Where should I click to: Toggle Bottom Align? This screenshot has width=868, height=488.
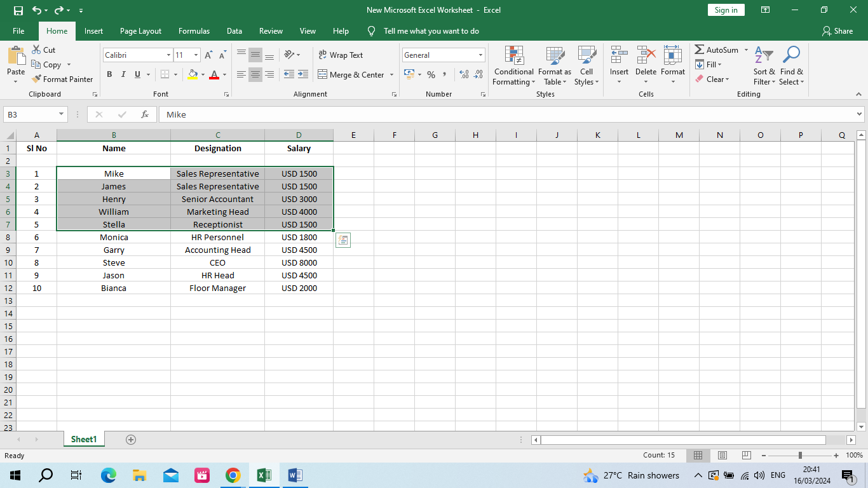pos(269,55)
